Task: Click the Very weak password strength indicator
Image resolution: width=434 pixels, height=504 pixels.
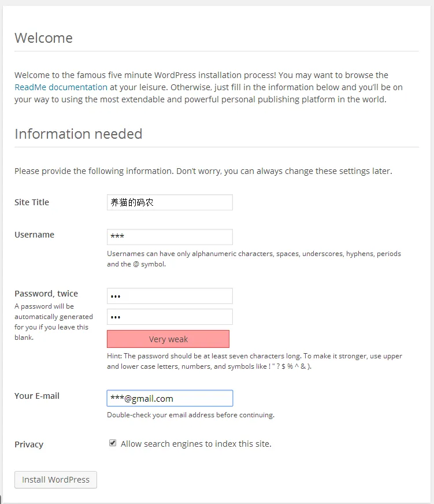Action: coord(168,339)
